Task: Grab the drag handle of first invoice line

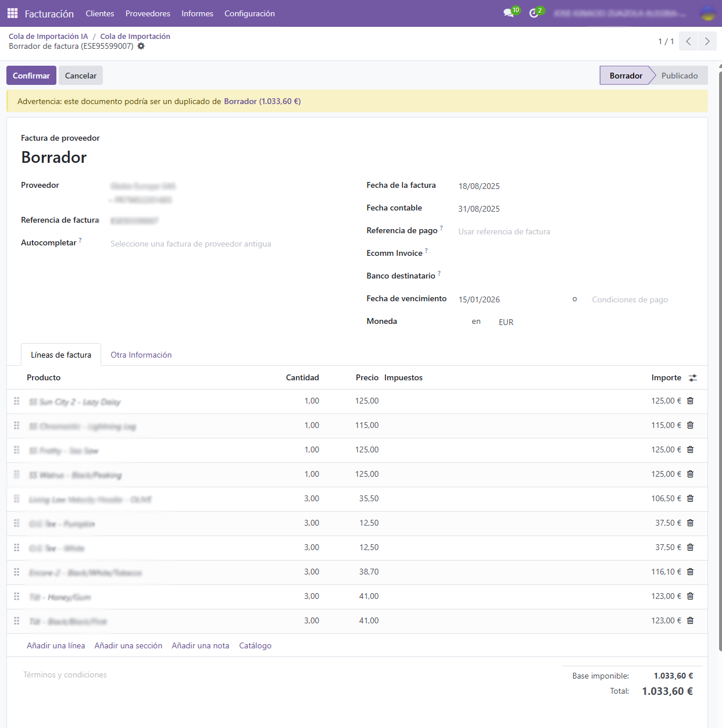Action: [x=17, y=401]
